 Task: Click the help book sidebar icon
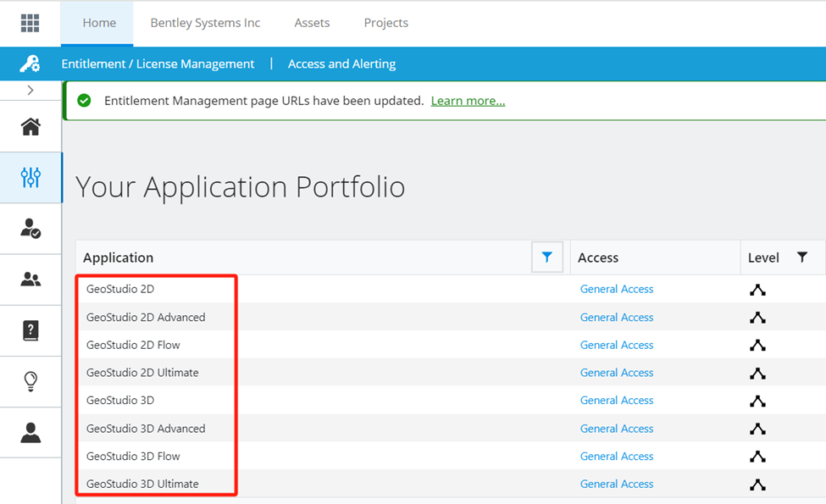[30, 330]
